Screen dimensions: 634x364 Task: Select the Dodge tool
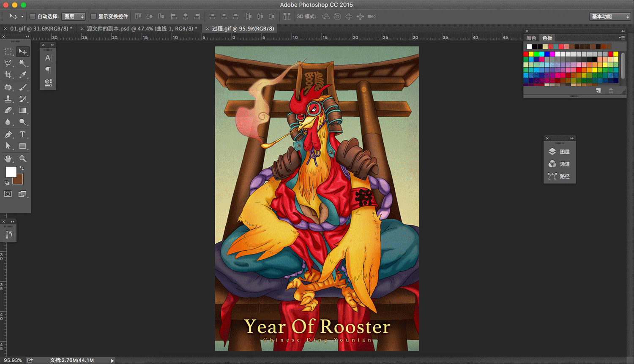23,122
